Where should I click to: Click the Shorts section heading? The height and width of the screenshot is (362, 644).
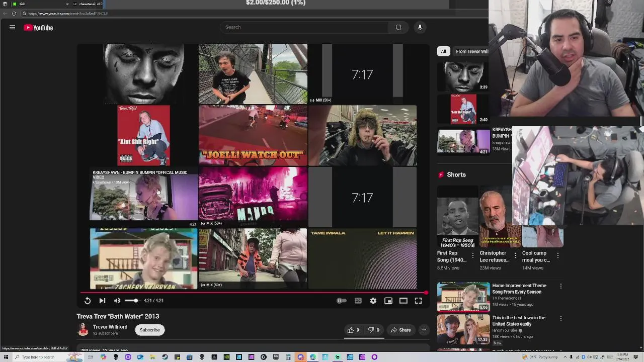[456, 174]
